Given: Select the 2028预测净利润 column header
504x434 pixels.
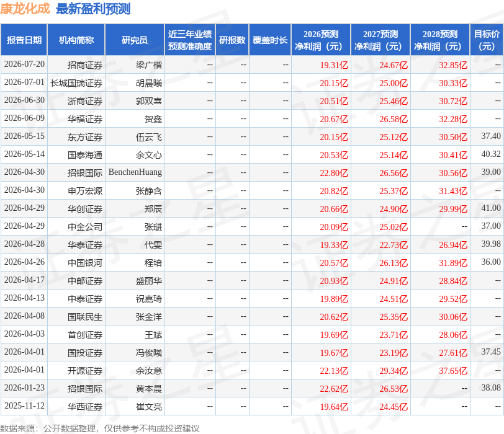Looking at the screenshot, I should 440,40.
